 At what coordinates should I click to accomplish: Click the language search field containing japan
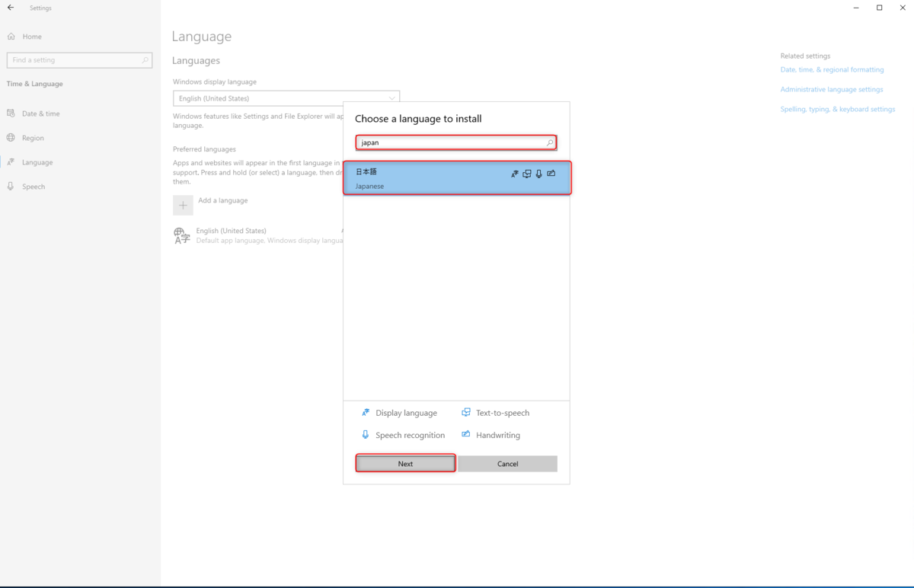coord(455,142)
